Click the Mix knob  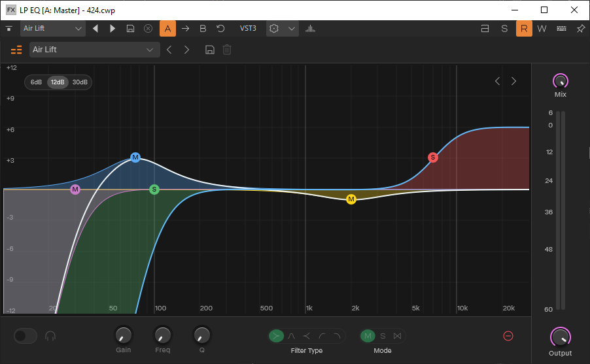[x=561, y=81]
